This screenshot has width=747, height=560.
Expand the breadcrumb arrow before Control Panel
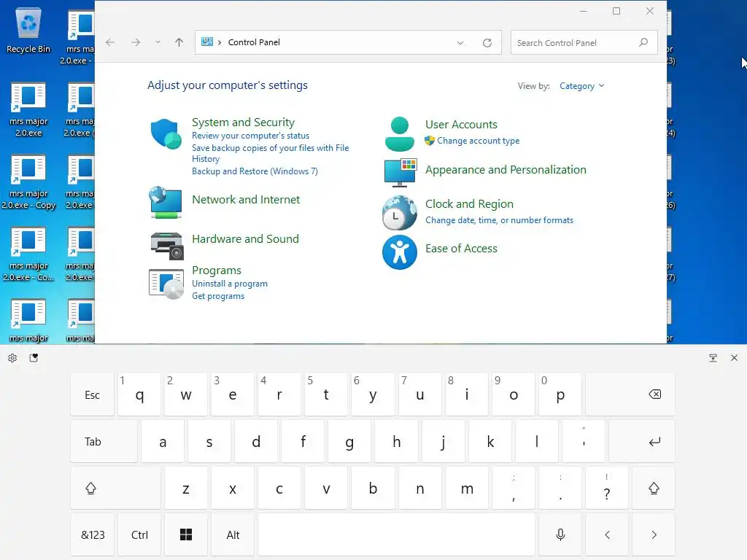point(220,42)
